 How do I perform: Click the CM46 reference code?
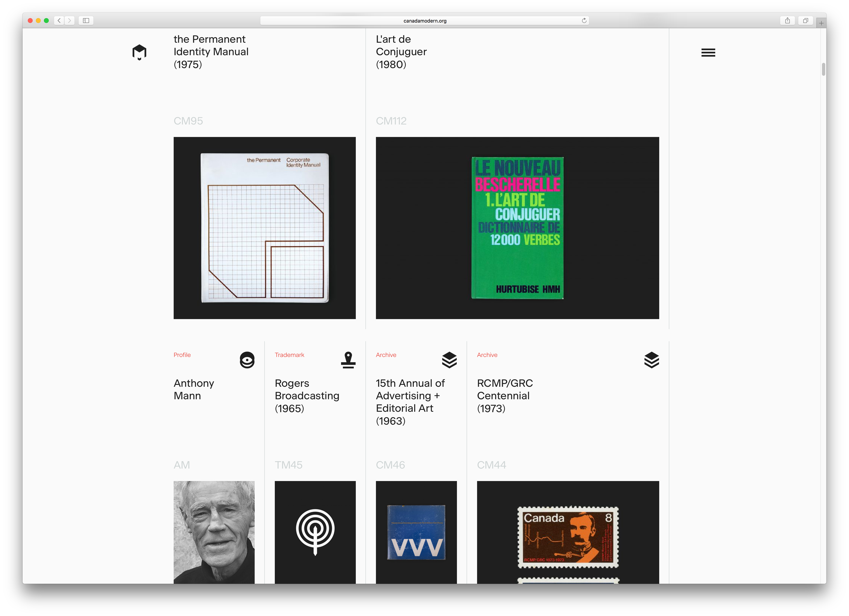point(390,465)
